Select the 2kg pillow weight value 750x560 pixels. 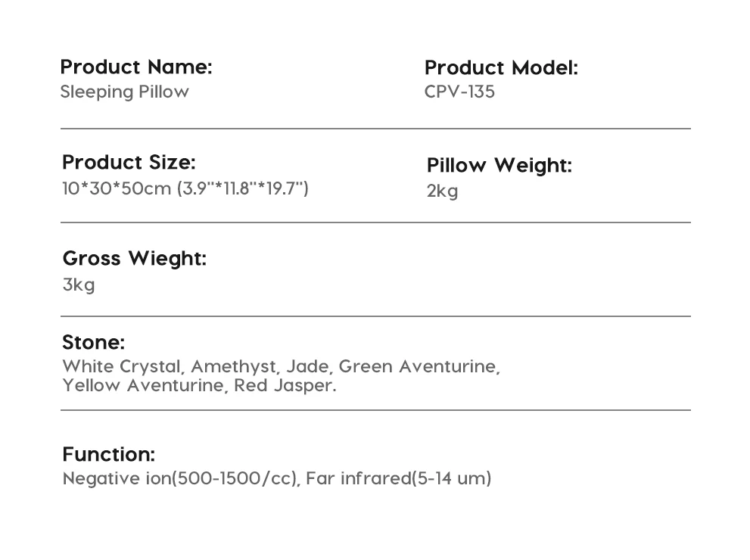pyautogui.click(x=443, y=191)
